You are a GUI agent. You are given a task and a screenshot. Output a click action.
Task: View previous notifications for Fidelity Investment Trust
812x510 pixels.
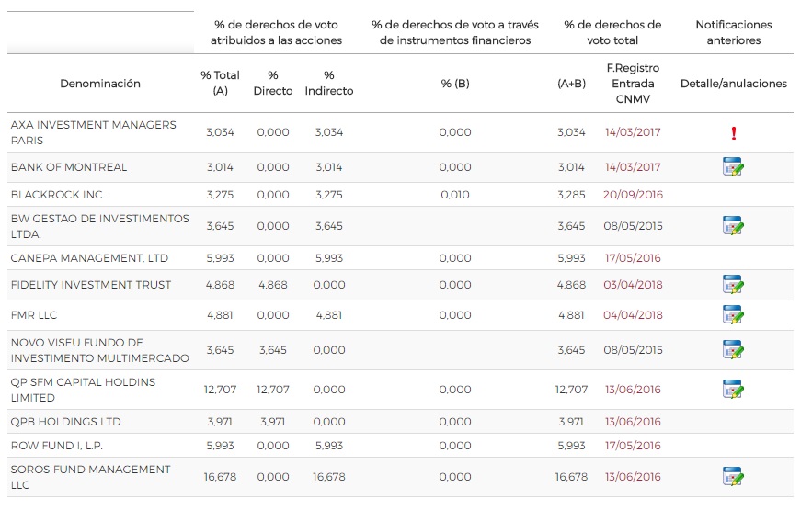click(733, 285)
